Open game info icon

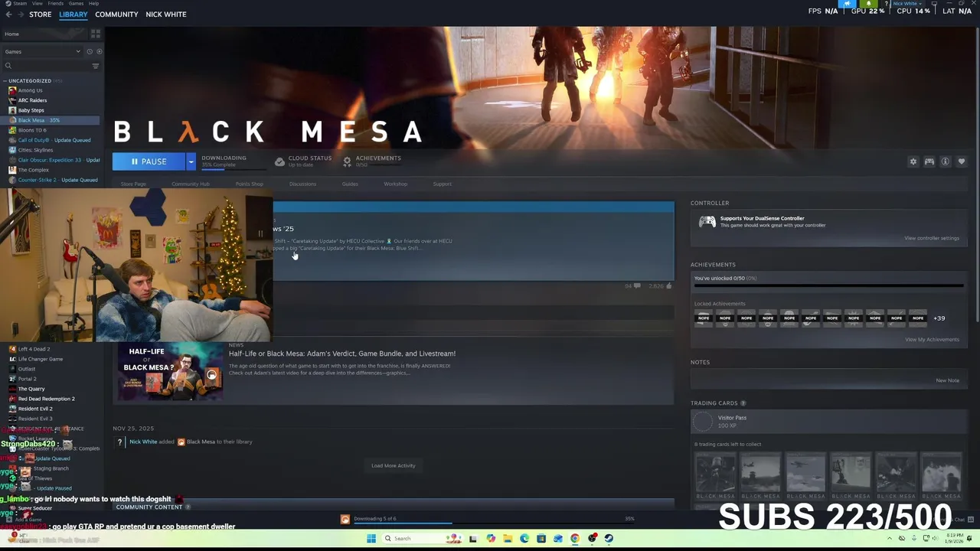[x=945, y=161]
